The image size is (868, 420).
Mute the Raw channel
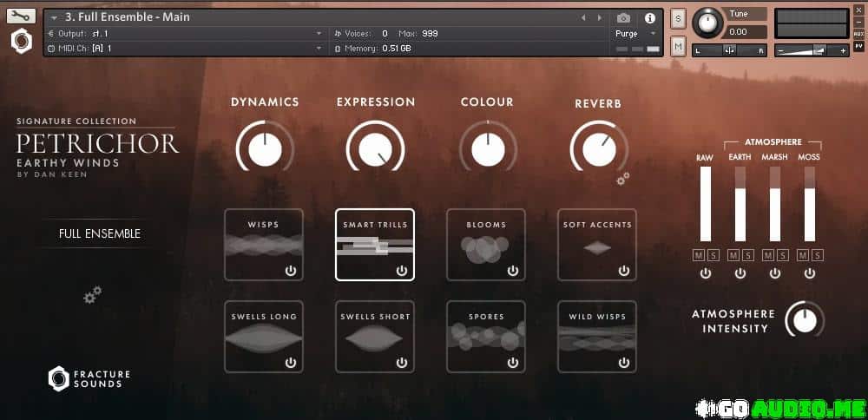click(699, 255)
